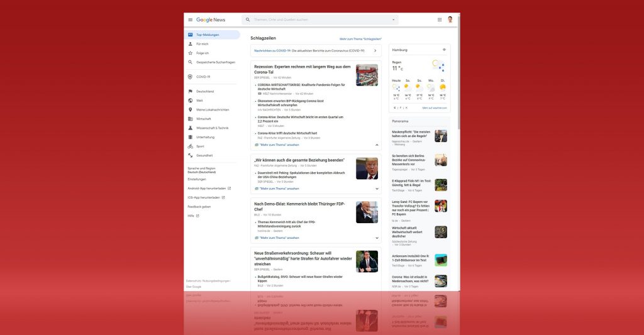Screen dimensions: 644x335
Task: Click Tuesday's (Di.) sunny forecast icon
Action: point(442,87)
